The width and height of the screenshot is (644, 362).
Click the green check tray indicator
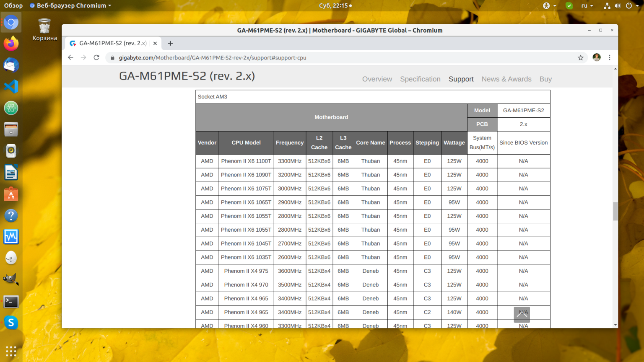click(x=569, y=5)
